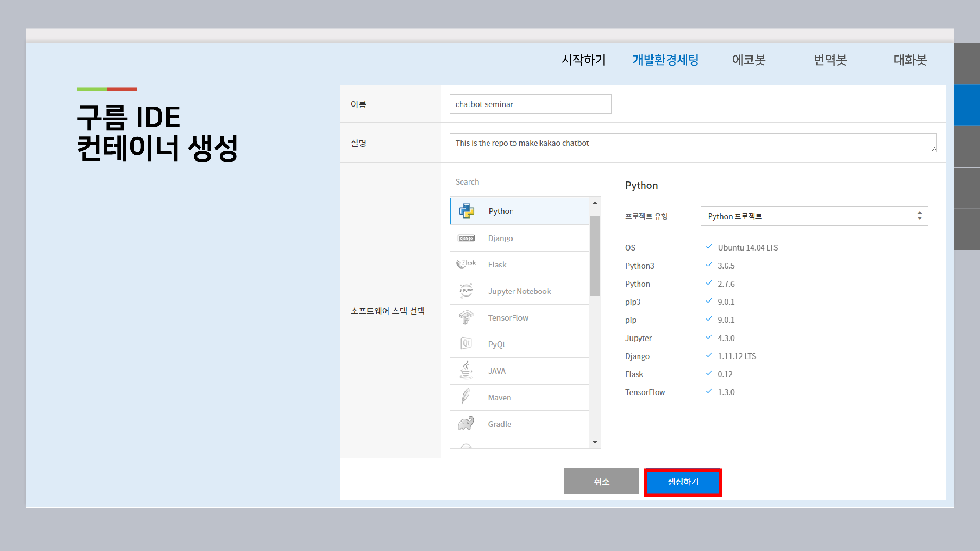Select the Python logo icon in stack list
Image resolution: width=980 pixels, height=551 pixels.
click(x=466, y=211)
